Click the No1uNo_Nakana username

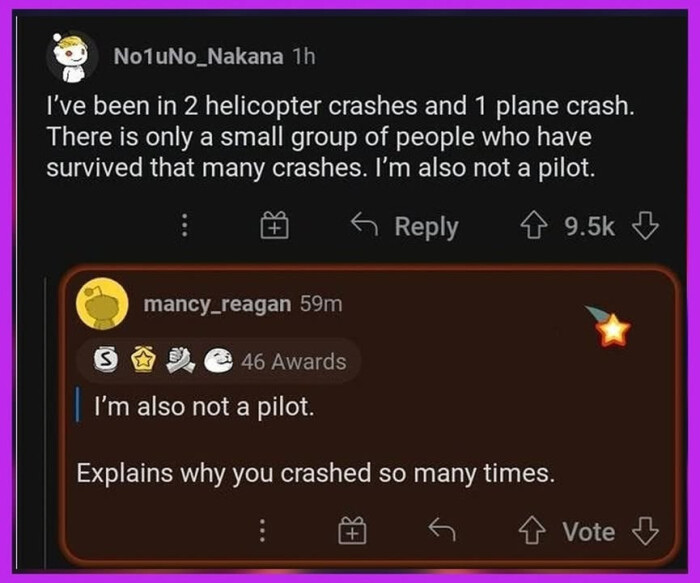[x=198, y=56]
